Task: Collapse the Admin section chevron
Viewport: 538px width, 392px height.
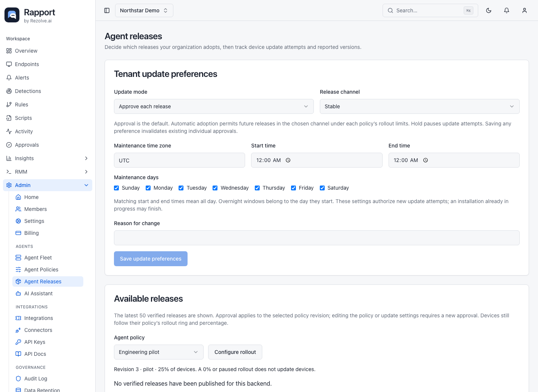Action: tap(86, 185)
